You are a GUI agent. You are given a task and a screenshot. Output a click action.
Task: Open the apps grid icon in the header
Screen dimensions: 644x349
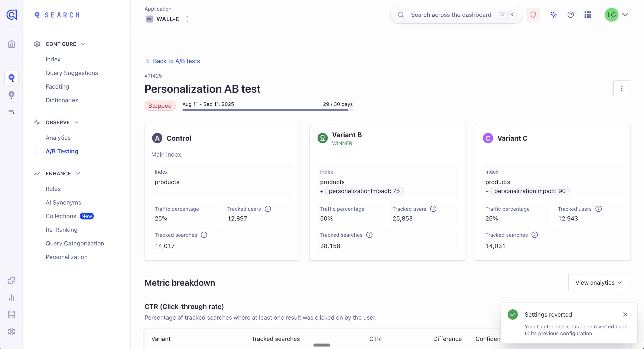(x=588, y=14)
